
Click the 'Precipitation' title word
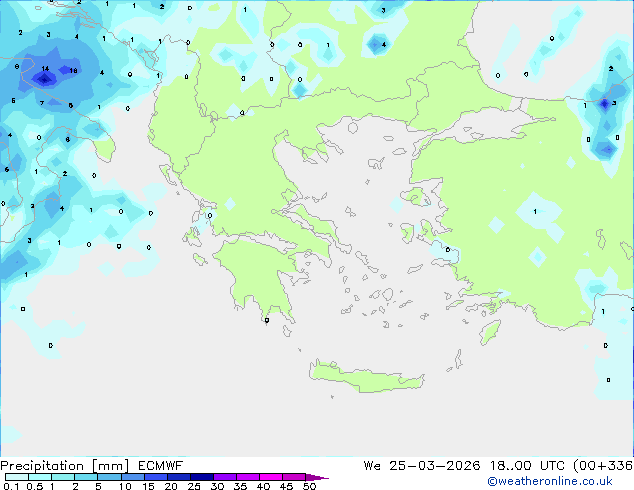42,466
